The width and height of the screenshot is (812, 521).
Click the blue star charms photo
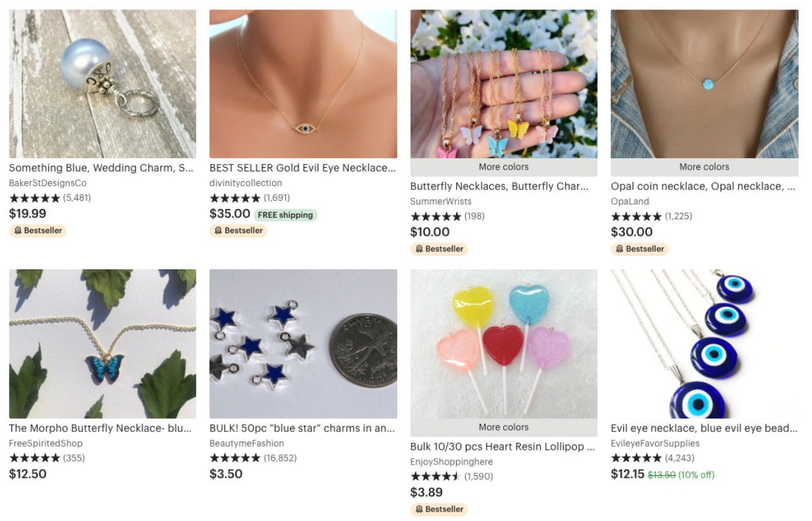pyautogui.click(x=303, y=344)
